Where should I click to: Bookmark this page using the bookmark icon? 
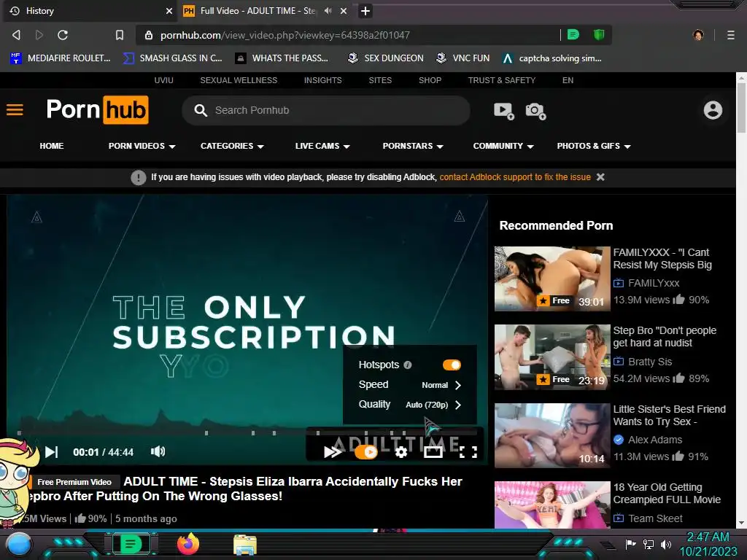120,35
